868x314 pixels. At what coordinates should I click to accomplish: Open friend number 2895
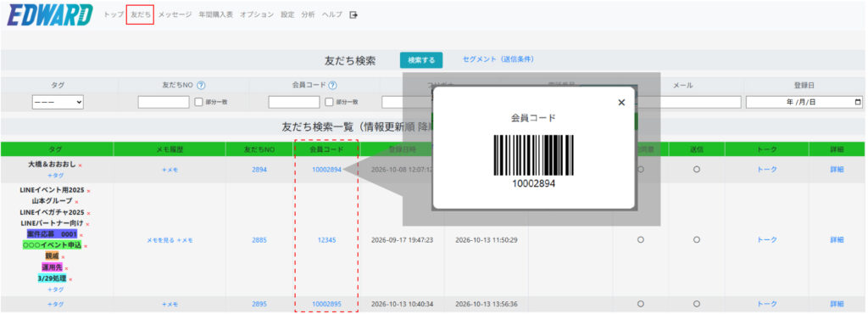tap(259, 304)
